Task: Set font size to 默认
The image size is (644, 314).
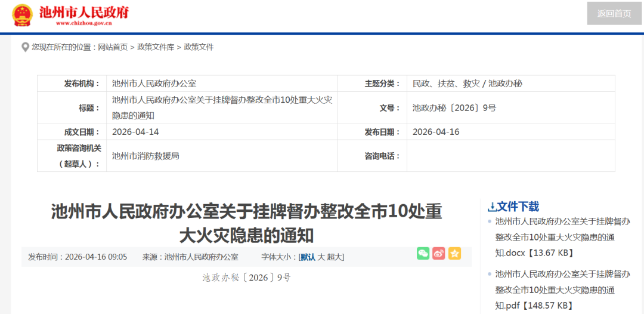Action: 308,257
